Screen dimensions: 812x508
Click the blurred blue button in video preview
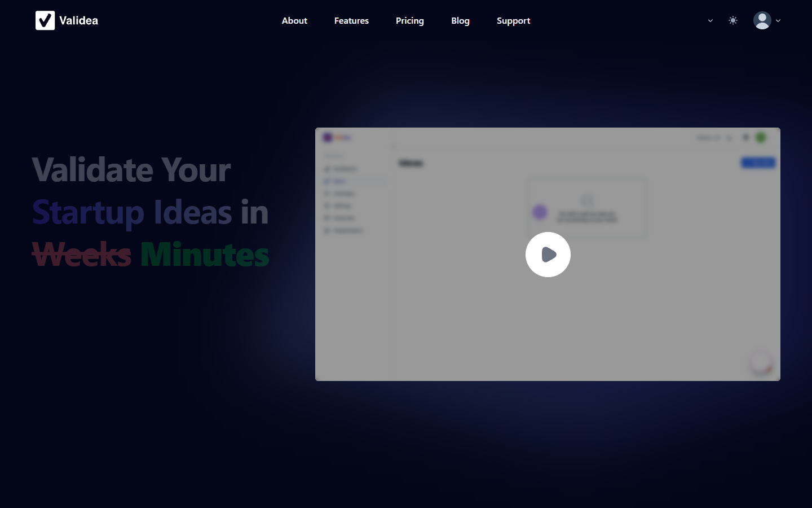pos(758,163)
